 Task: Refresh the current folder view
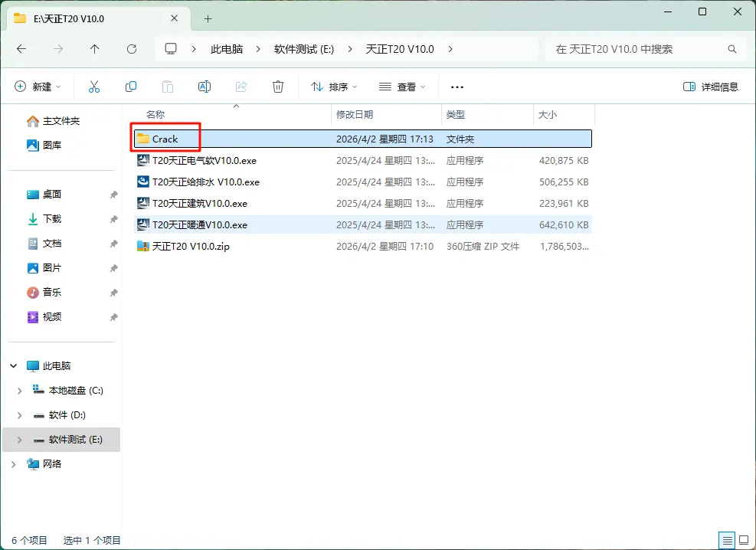132,49
